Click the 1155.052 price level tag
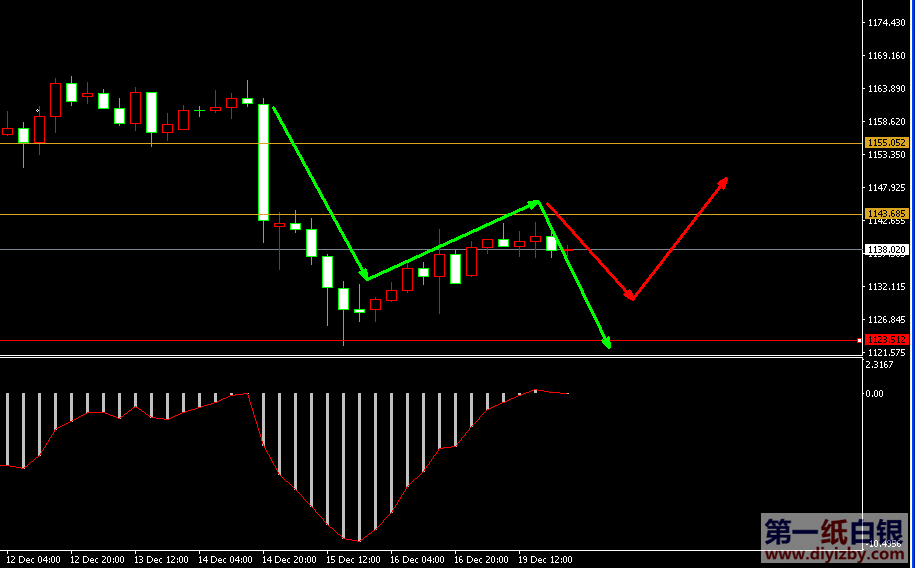Viewport: 915px width, 568px height. [x=886, y=143]
